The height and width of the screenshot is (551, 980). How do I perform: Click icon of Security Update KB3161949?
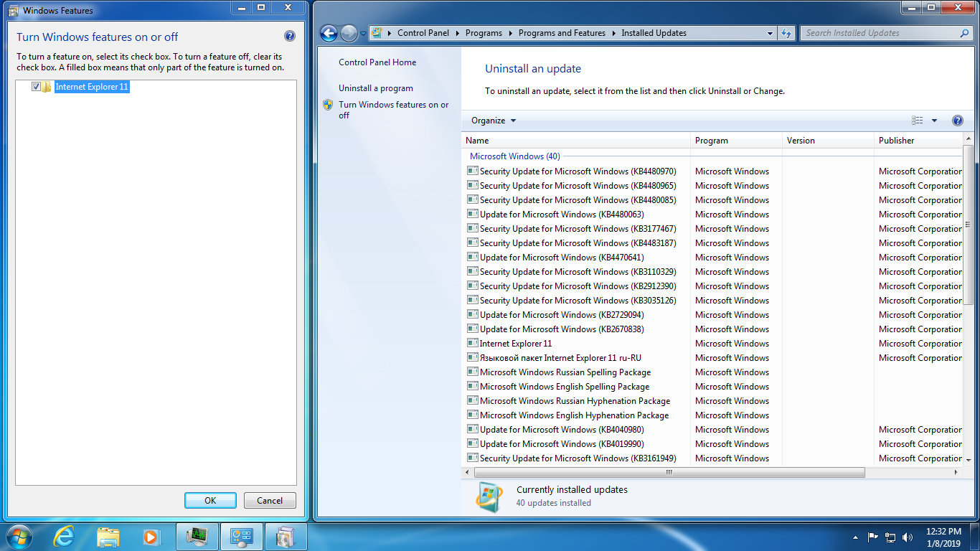click(x=473, y=458)
